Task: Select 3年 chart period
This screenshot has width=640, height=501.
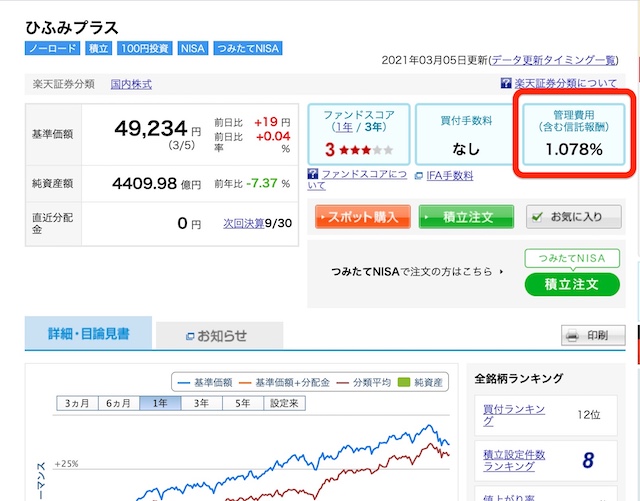Action: pos(201,404)
